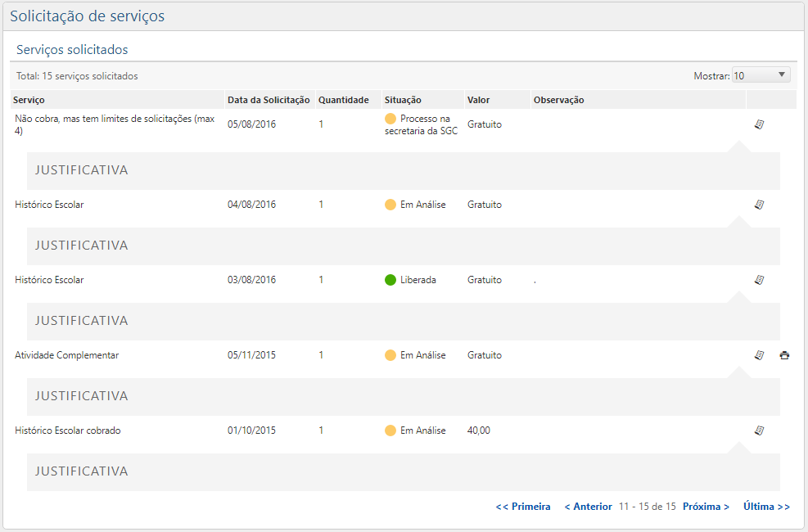Expand Justificativa panel under Histórico Escolar cobrado

[81, 471]
